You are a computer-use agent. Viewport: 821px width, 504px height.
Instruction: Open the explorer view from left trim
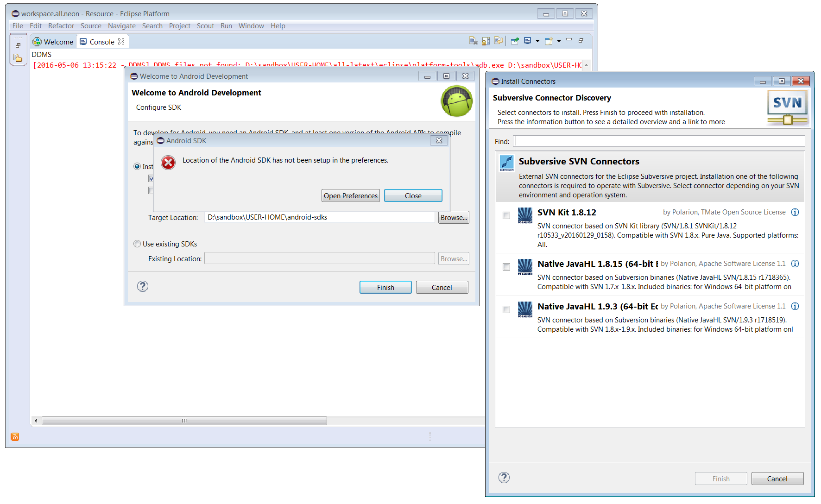[x=18, y=58]
